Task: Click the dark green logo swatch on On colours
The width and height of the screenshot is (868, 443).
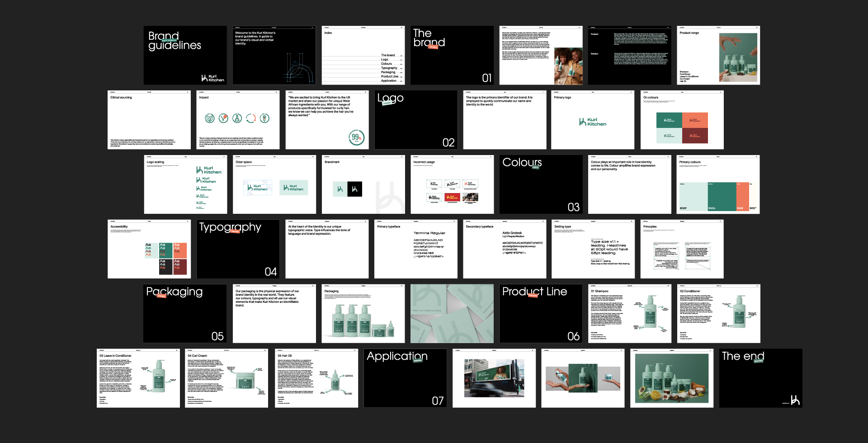Action: pyautogui.click(x=669, y=120)
